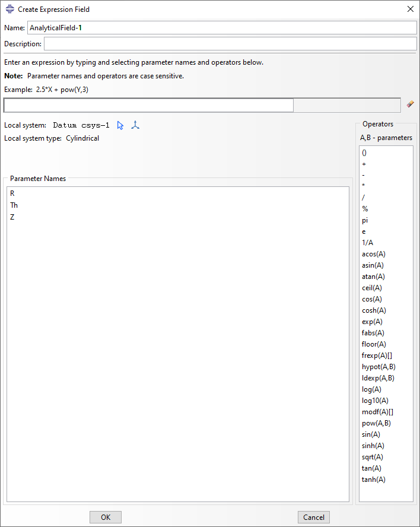Screen dimensions: 420x527
Task: Select the tanh(A) function
Action: (x=373, y=480)
